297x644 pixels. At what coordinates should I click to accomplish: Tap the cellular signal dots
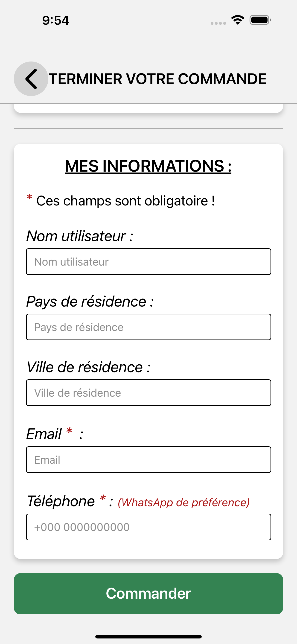point(218,23)
